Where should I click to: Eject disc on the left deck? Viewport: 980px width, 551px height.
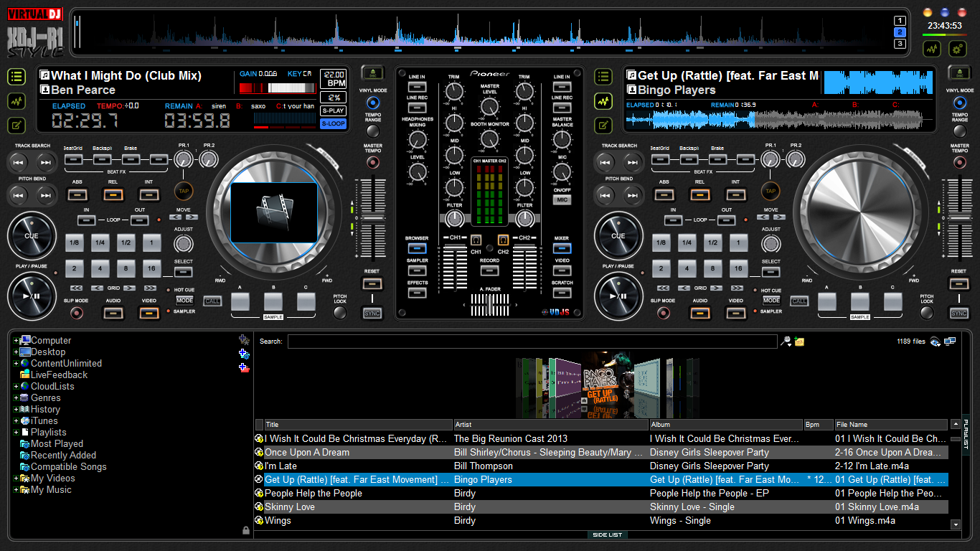373,72
